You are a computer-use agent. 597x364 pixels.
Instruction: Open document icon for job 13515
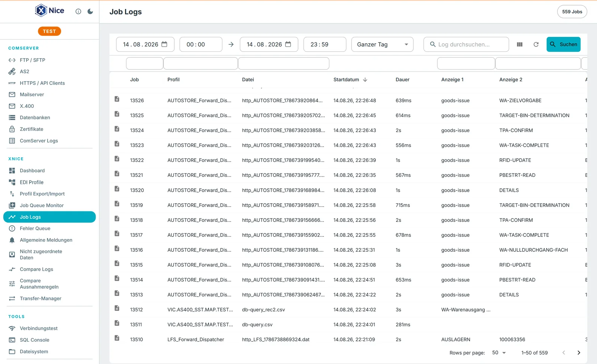tap(117, 263)
